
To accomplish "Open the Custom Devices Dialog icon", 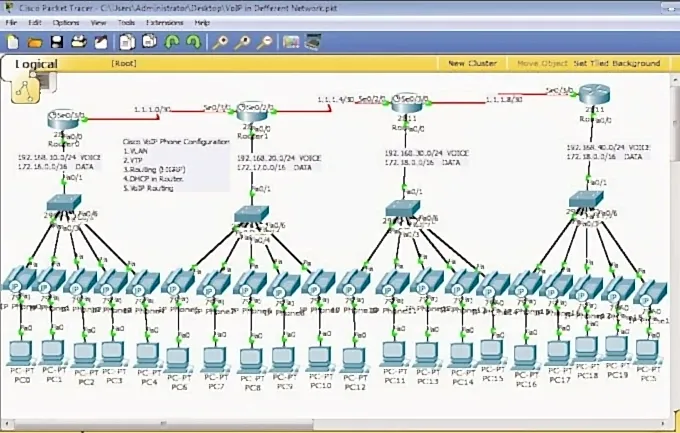I will [x=313, y=42].
